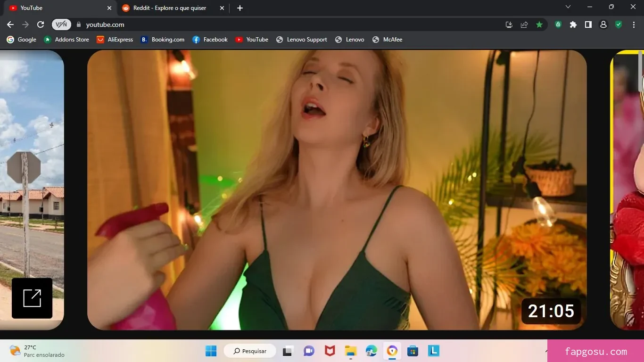The width and height of the screenshot is (644, 362).
Task: Go back to the previous page
Action: [x=10, y=25]
